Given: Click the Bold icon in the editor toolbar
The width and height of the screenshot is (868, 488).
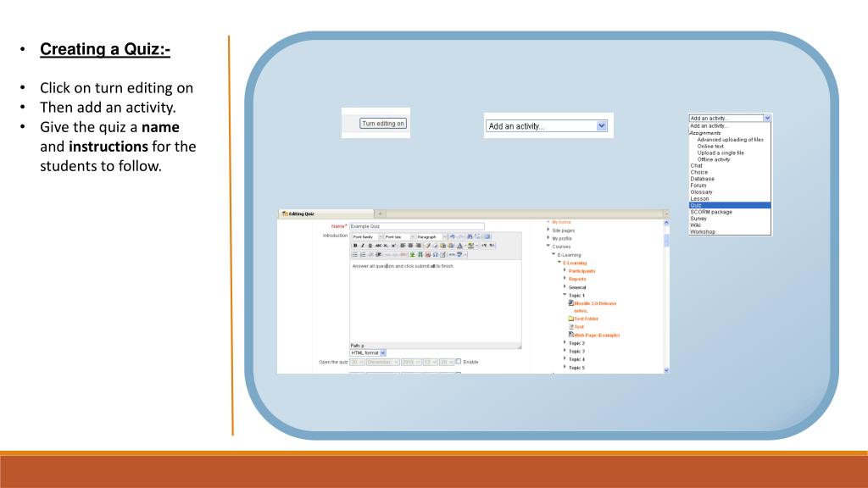Looking at the screenshot, I should click(x=355, y=246).
